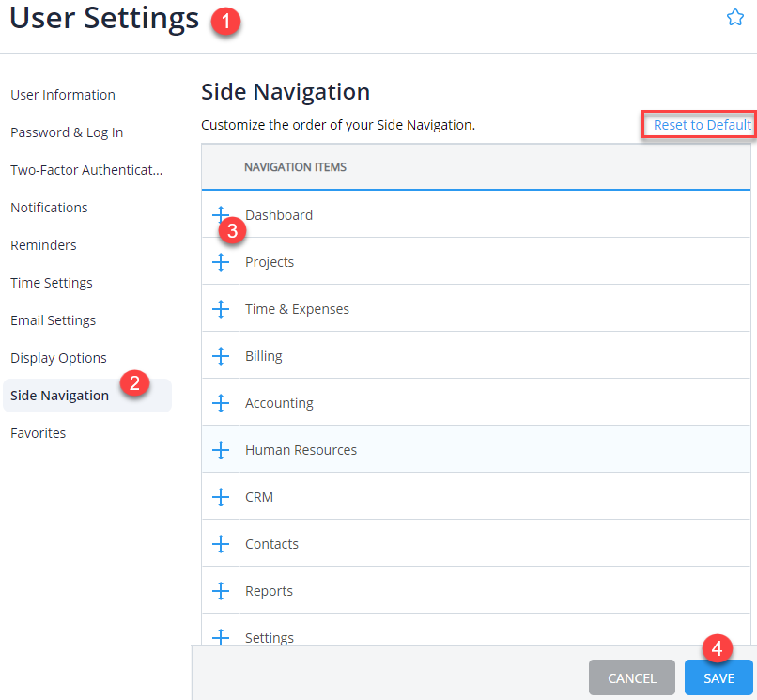757x700 pixels.
Task: Go to Two-Factor Authentication settings
Action: pyautogui.click(x=86, y=170)
